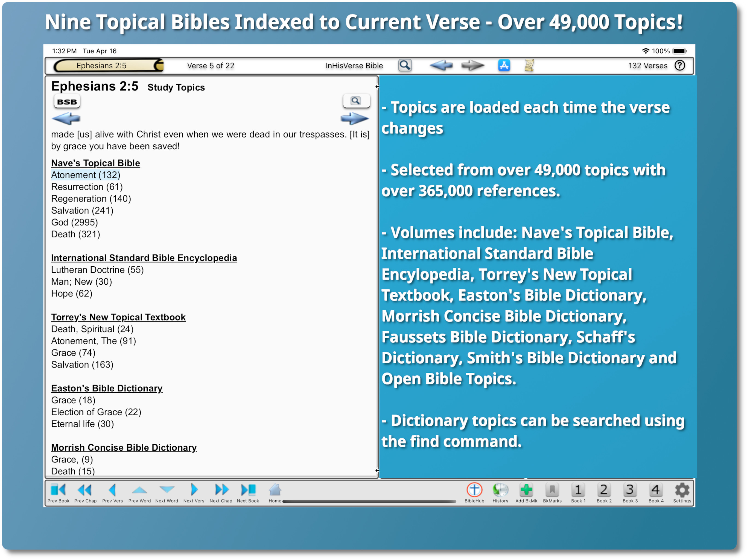
Task: Click the BSB translation button
Action: point(67,102)
